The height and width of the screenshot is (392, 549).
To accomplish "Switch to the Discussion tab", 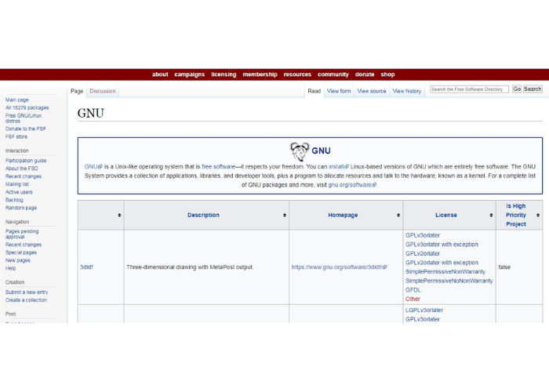I will 103,91.
